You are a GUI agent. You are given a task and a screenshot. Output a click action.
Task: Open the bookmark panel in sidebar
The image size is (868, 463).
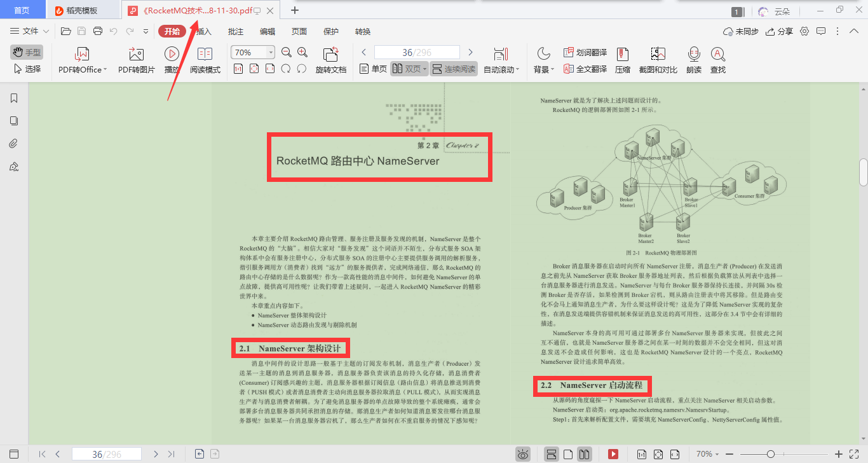coord(14,98)
